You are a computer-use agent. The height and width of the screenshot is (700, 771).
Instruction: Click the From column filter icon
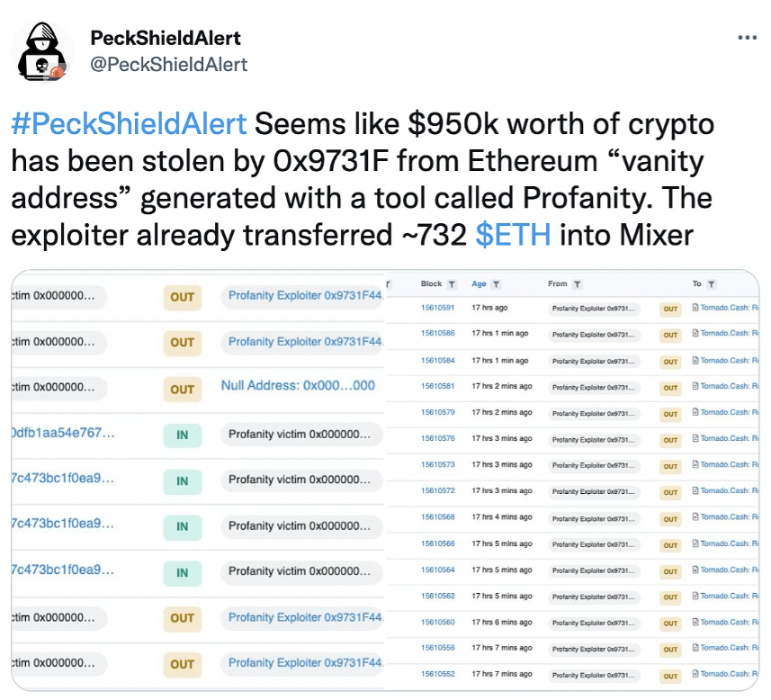click(578, 284)
